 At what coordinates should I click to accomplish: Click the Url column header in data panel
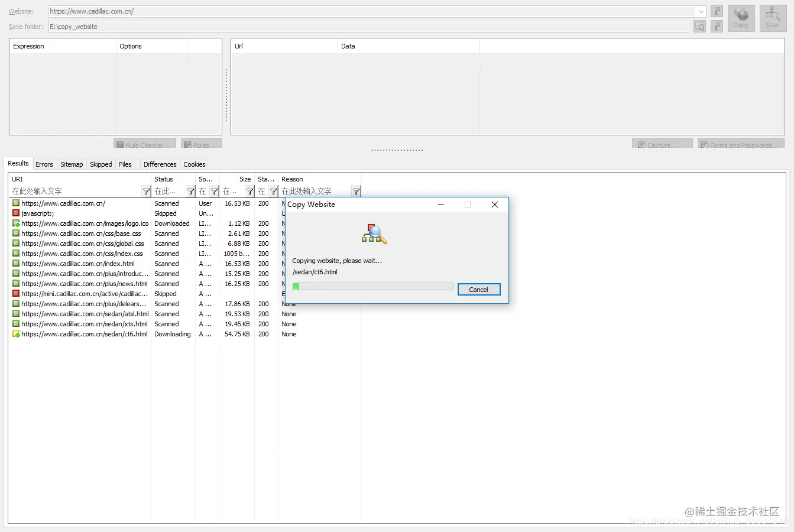[x=284, y=46]
